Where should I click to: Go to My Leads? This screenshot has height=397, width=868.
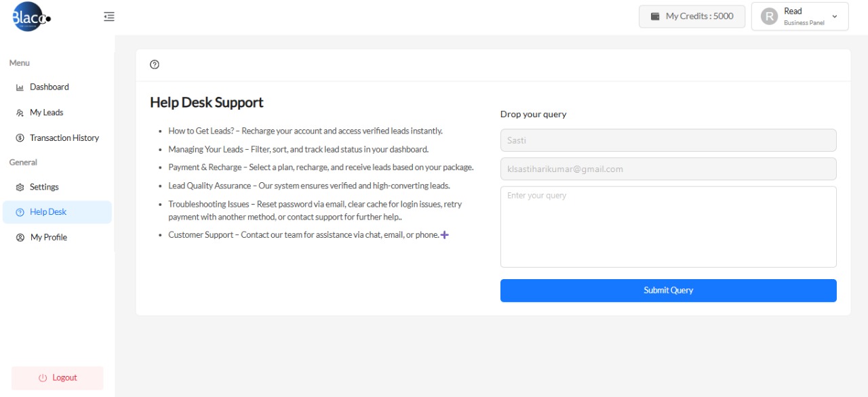coord(58,112)
